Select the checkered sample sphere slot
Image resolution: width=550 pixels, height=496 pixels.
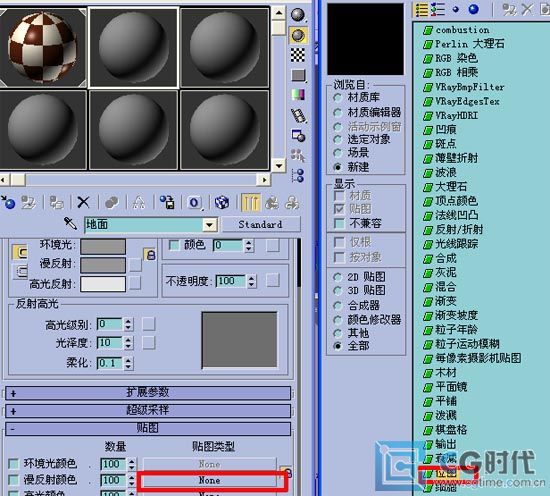pyautogui.click(x=43, y=48)
